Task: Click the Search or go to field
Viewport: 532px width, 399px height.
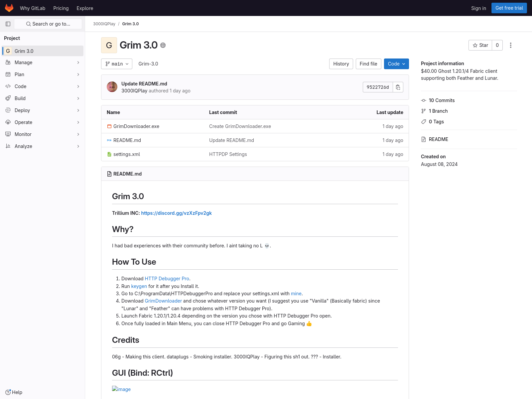Action: (x=48, y=24)
